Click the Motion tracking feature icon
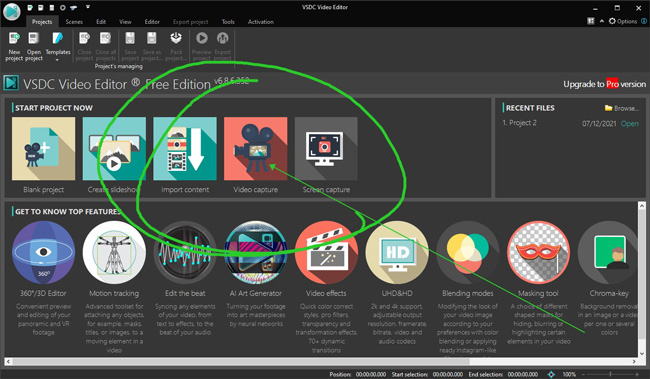The image size is (650, 379). click(x=114, y=253)
